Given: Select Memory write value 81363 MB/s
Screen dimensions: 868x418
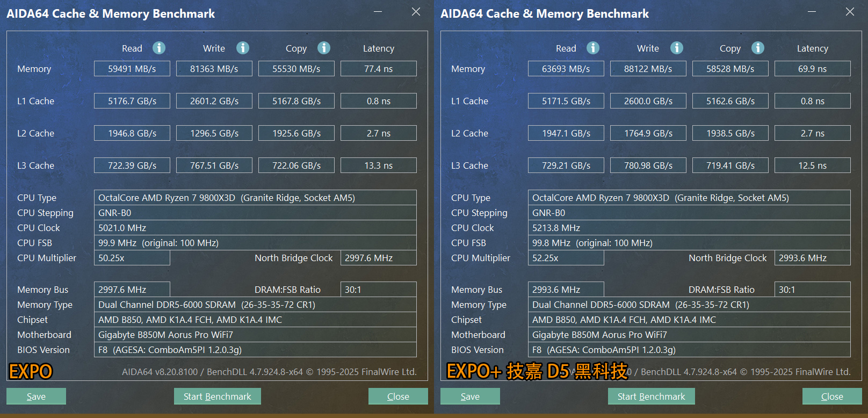Looking at the screenshot, I should pos(214,69).
